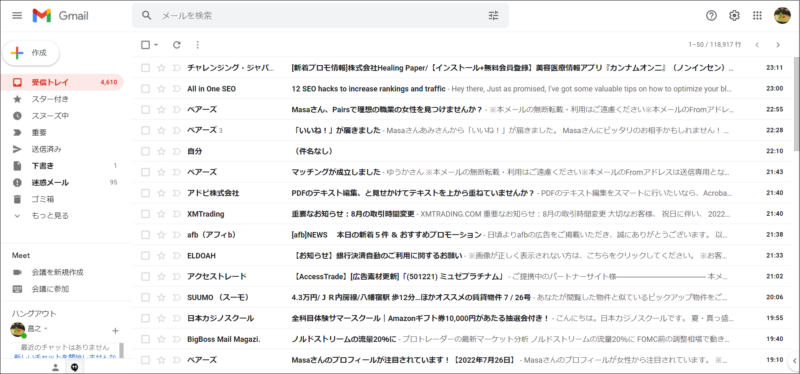Open the 重要なお知らせ：8月の取引時間変更 email
The image size is (800, 374).
tap(353, 214)
